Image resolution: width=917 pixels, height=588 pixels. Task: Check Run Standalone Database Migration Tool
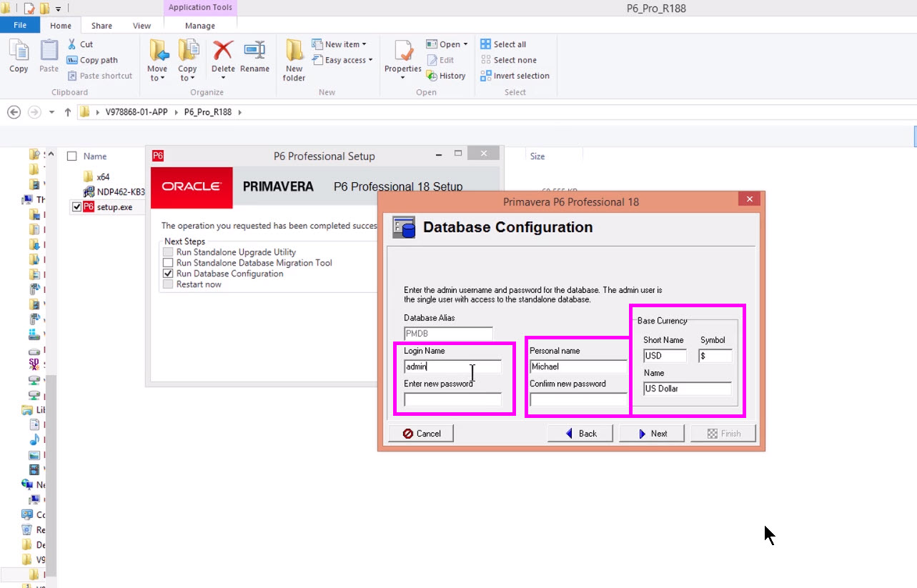(x=168, y=263)
